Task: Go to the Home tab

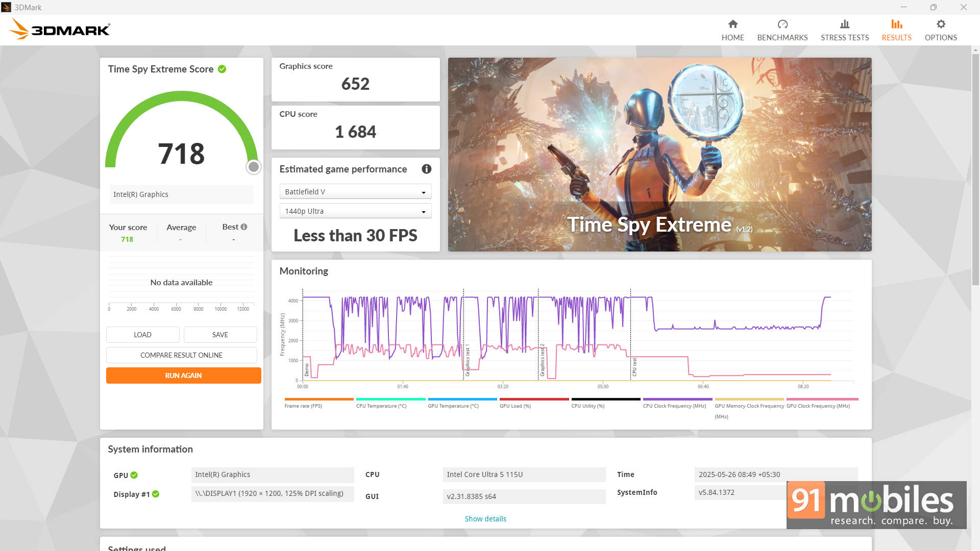Action: (x=732, y=30)
